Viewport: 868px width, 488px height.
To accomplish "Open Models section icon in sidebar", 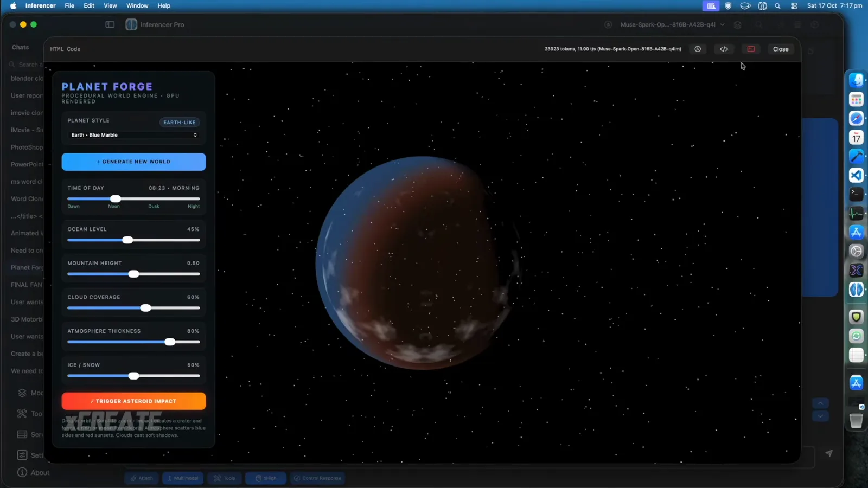I will [22, 393].
